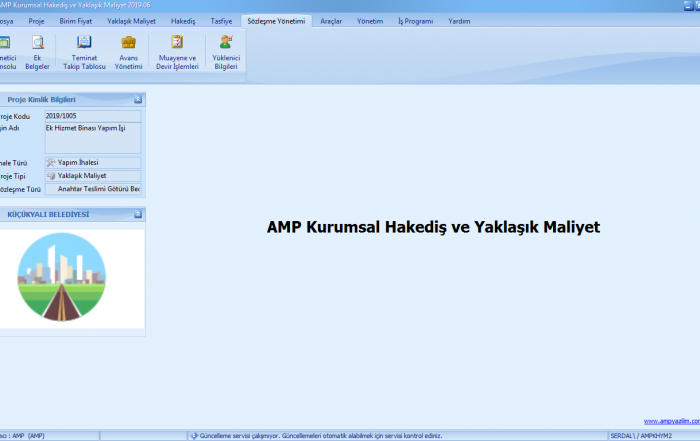The width and height of the screenshot is (700, 441).
Task: Click the update service status icon
Action: tap(194, 436)
